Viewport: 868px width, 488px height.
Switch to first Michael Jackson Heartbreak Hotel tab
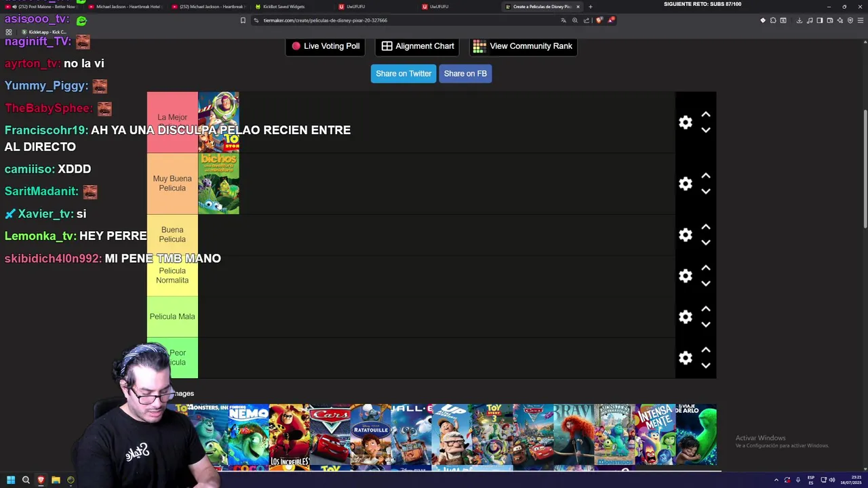pyautogui.click(x=127, y=7)
